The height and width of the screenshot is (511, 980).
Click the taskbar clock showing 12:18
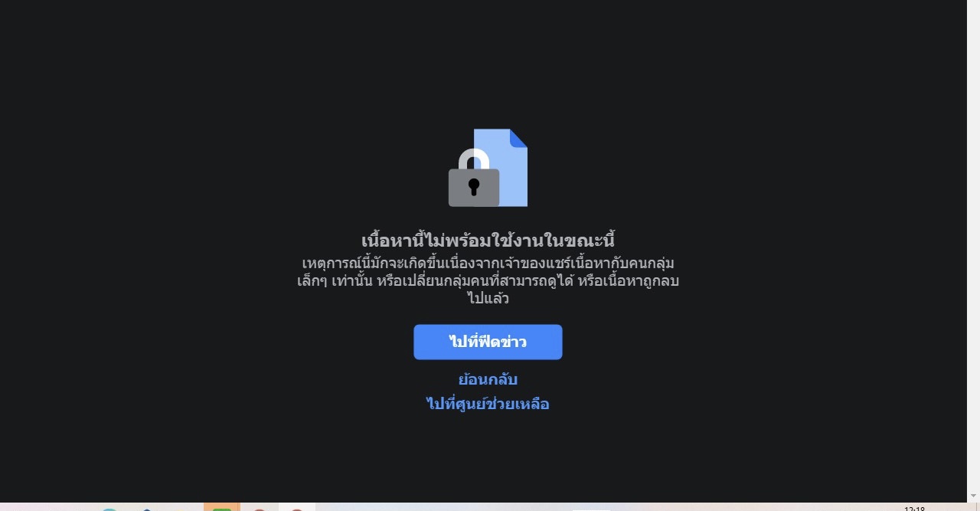[914, 508]
